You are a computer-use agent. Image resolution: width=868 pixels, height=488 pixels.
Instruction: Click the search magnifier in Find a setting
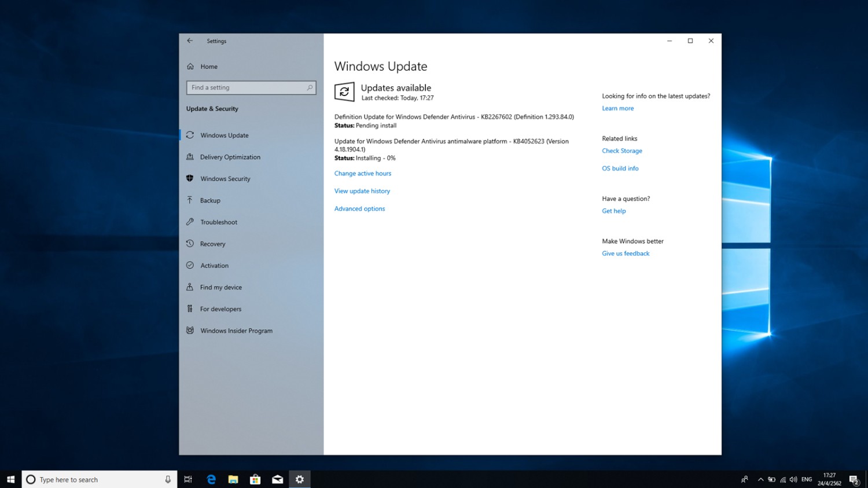click(310, 88)
